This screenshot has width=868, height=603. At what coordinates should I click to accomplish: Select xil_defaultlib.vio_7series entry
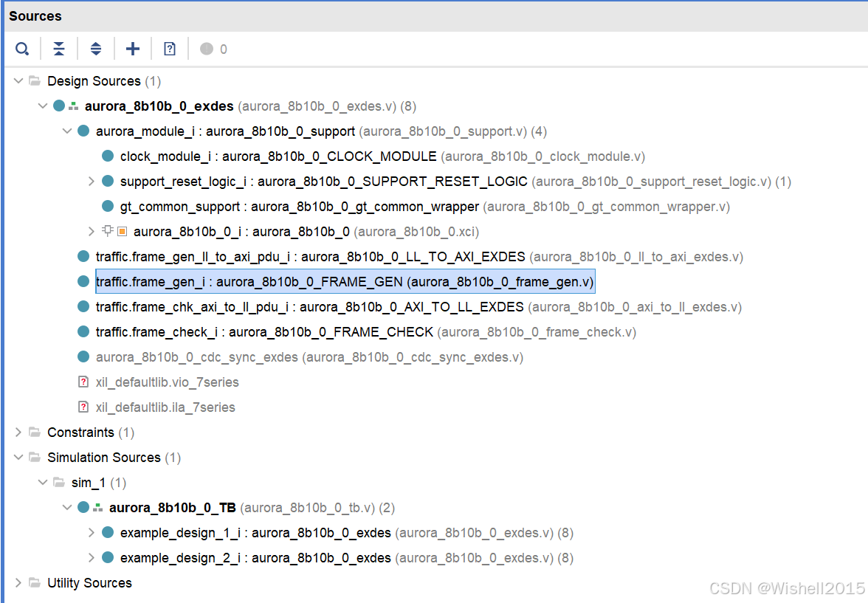point(167,382)
